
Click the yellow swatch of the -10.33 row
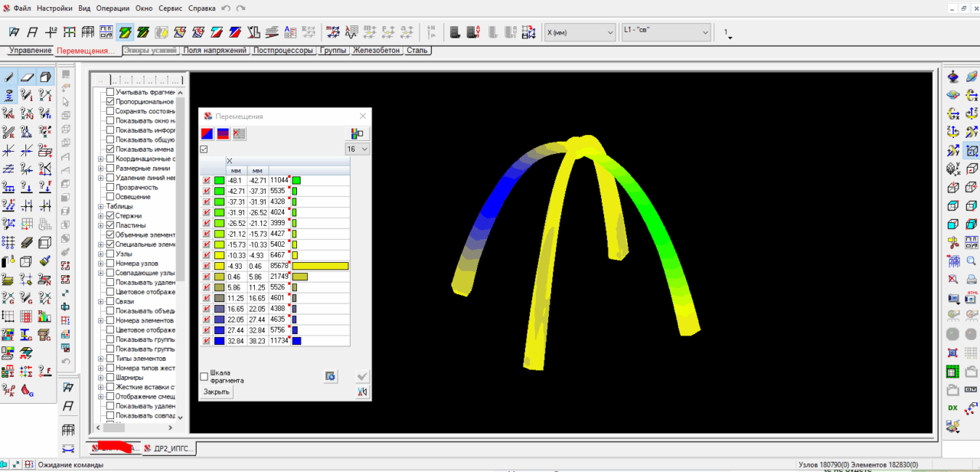coord(220,255)
